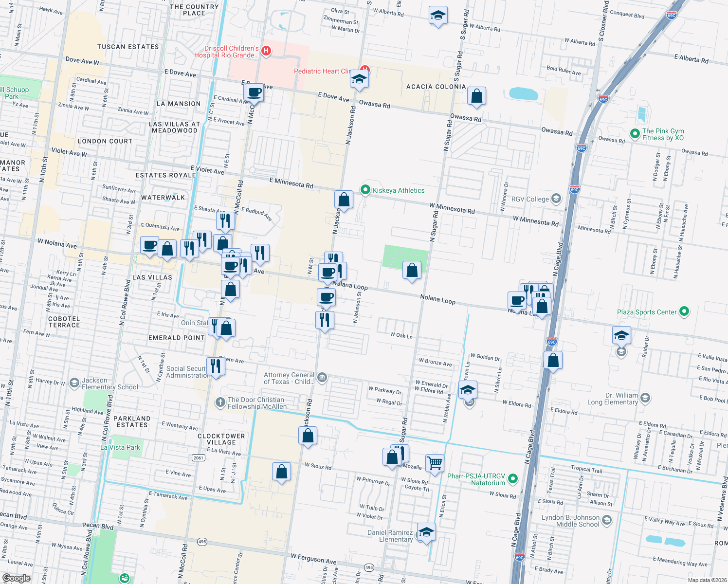Click The Door Christian Fellowship McAllen church marker
728x584 pixels.
[x=220, y=401]
